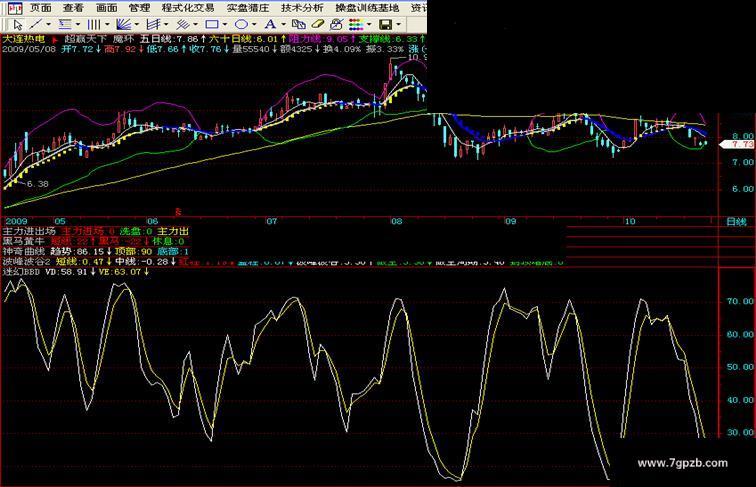Select the fan lines drawing tool

[124, 24]
